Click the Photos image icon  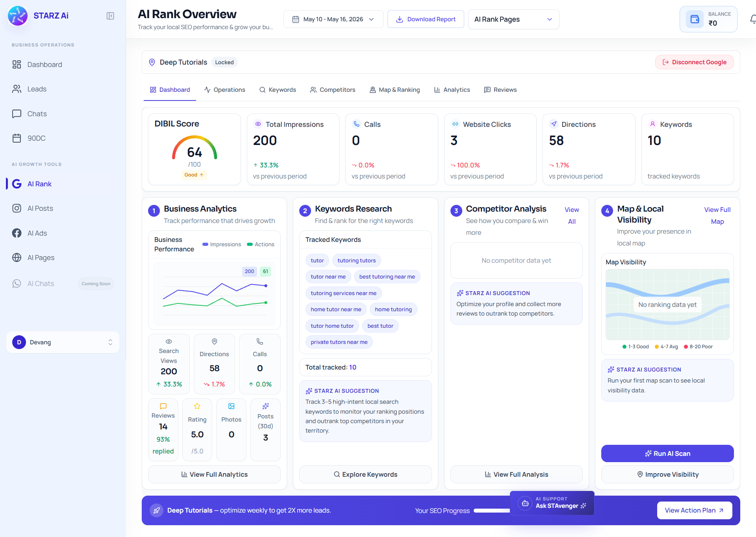pos(232,406)
